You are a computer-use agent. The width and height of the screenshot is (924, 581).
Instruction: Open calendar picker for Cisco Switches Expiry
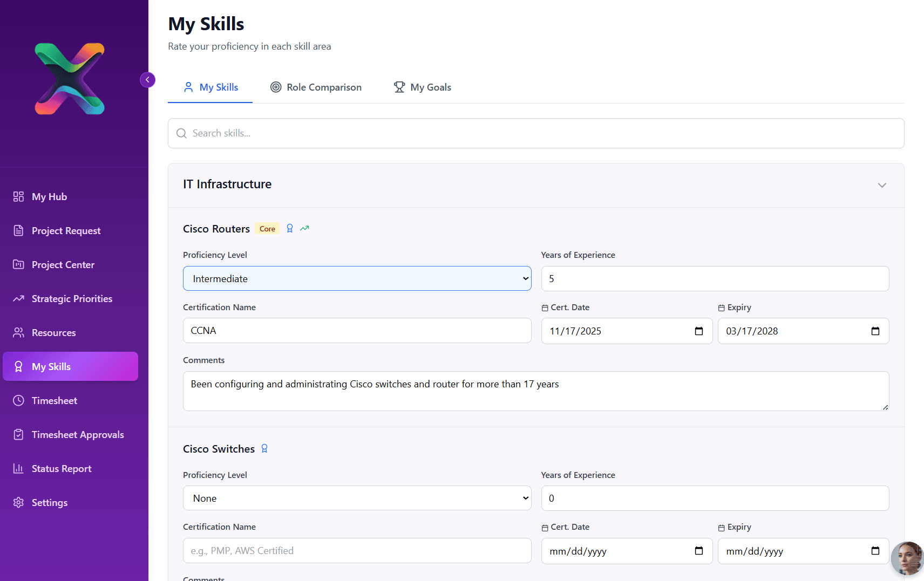coord(875,551)
